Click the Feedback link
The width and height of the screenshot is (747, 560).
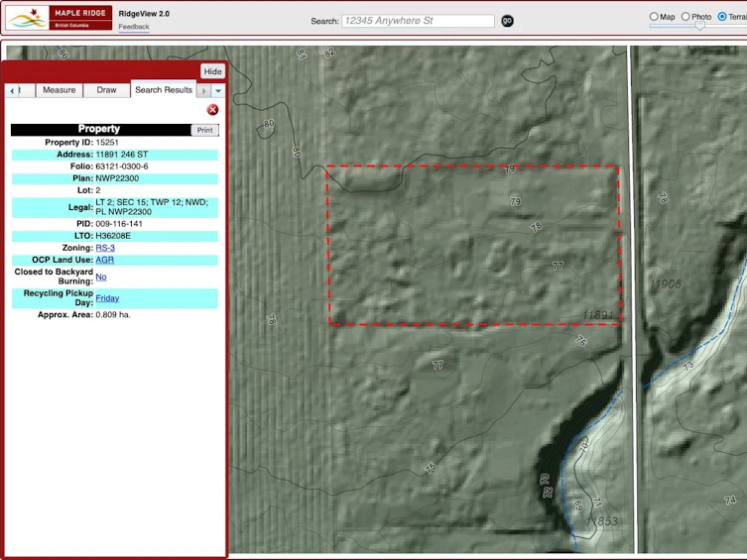pos(134,27)
